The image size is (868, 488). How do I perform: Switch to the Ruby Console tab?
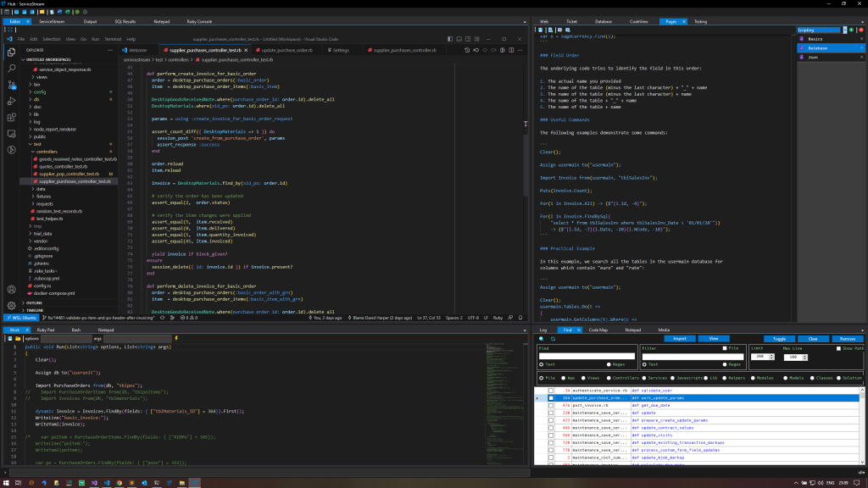(x=199, y=21)
